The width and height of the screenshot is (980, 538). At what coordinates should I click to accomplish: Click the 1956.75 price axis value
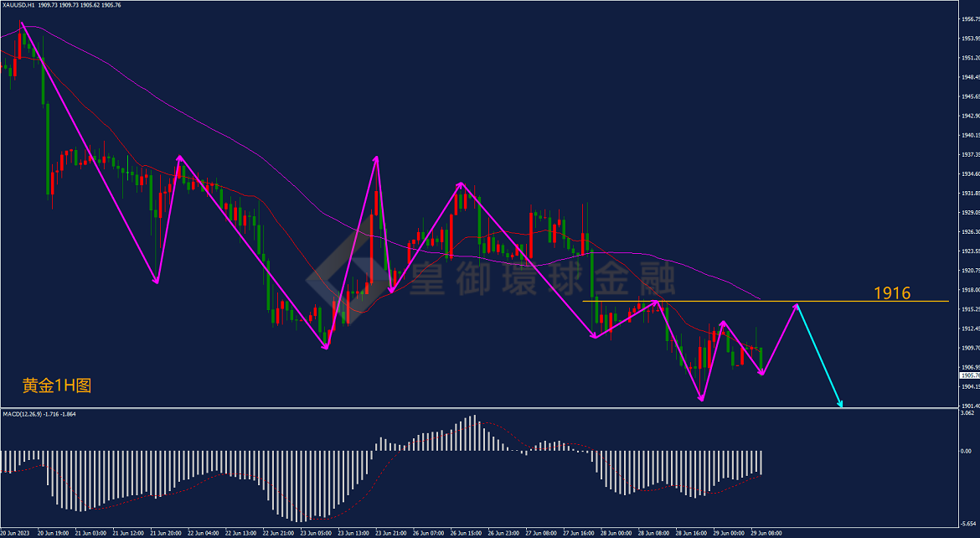[x=971, y=18]
